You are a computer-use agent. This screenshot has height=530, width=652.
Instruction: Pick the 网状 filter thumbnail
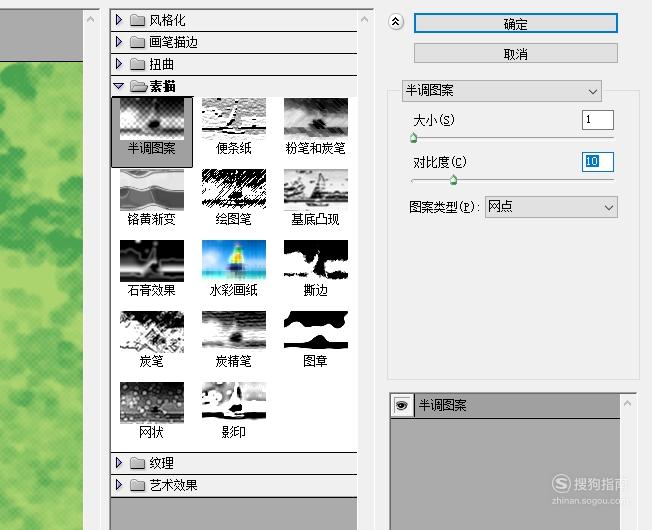click(x=152, y=403)
